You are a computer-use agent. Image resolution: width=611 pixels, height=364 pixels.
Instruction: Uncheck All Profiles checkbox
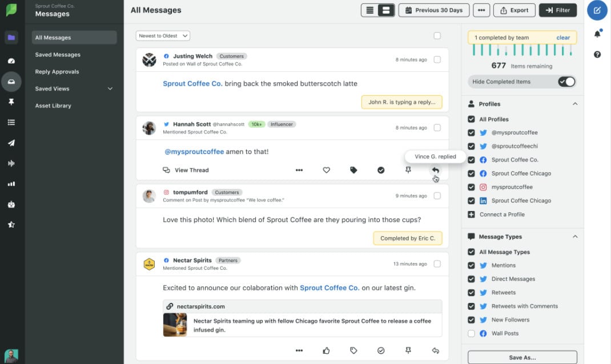click(x=471, y=119)
